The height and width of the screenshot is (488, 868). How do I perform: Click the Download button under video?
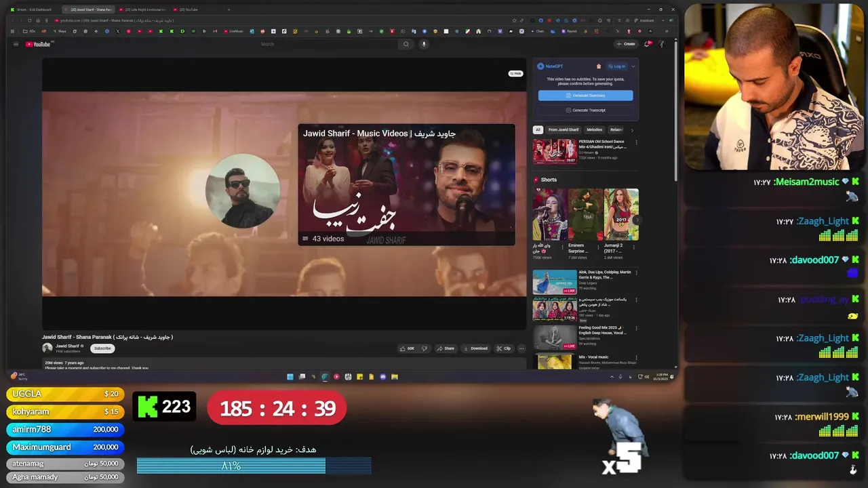pyautogui.click(x=475, y=348)
